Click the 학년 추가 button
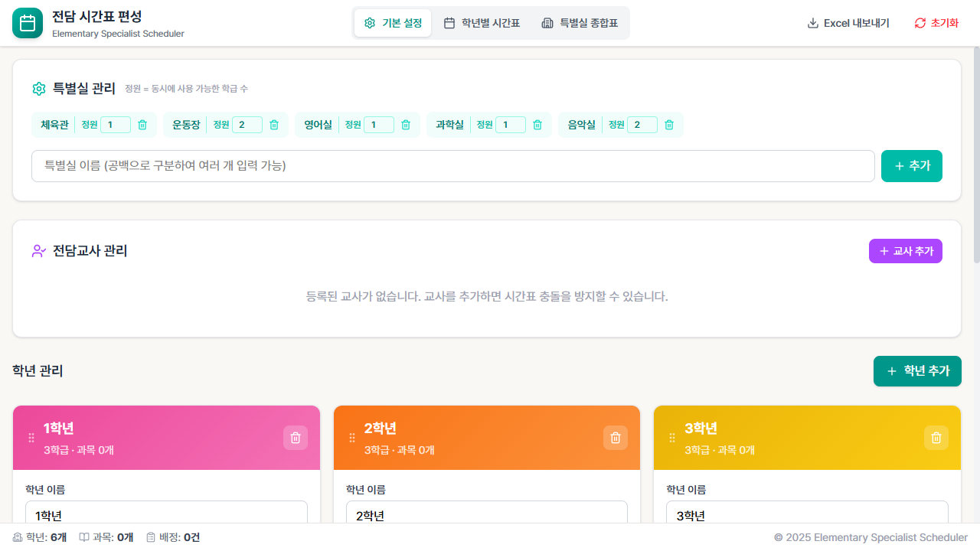This screenshot has height=551, width=980. click(x=917, y=371)
